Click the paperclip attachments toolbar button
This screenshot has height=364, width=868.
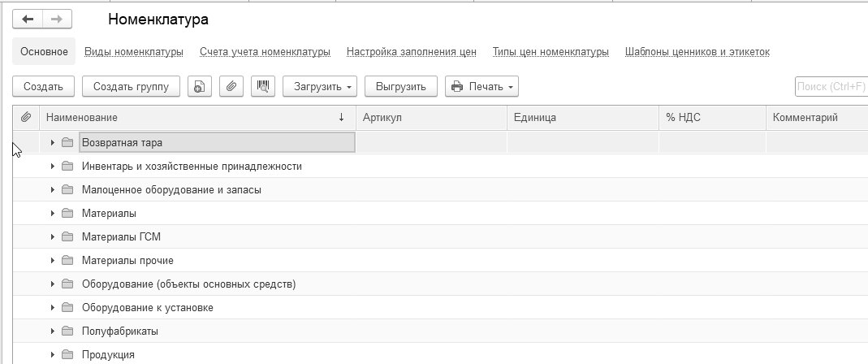pyautogui.click(x=231, y=86)
